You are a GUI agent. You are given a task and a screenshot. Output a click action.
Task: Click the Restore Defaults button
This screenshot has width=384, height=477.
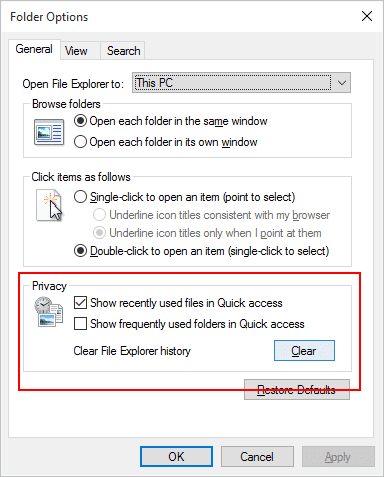click(297, 389)
